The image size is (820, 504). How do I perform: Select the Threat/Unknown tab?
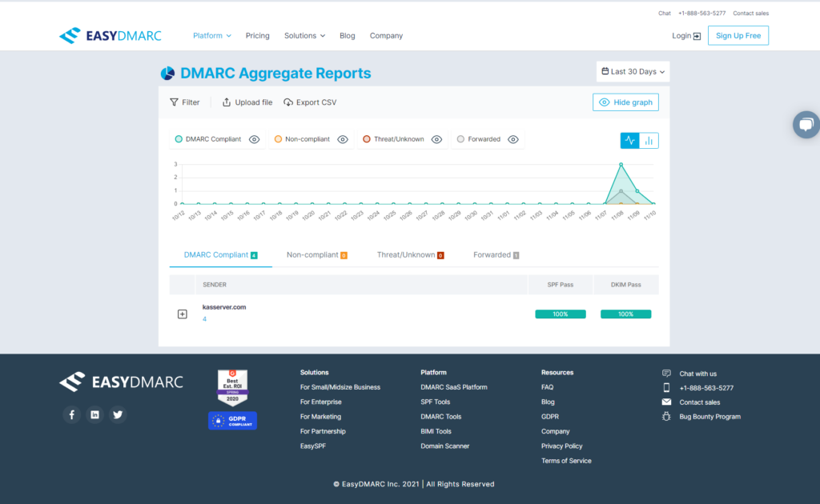point(411,255)
